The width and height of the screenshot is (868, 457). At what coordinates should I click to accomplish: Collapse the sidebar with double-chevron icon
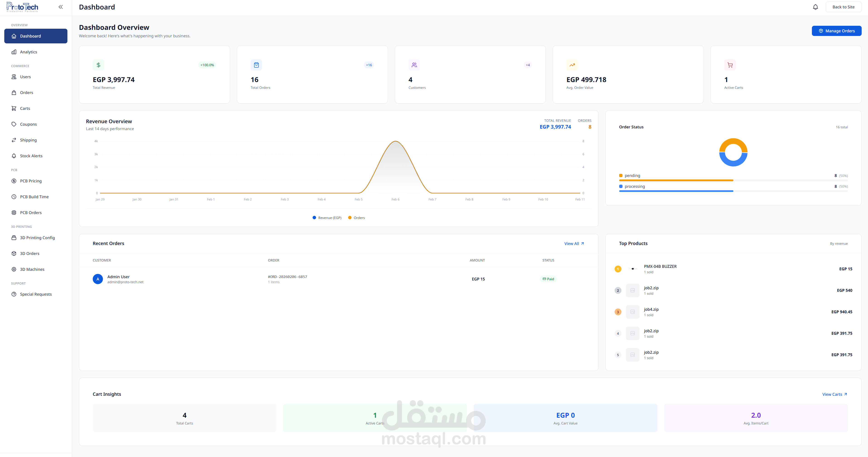pos(61,7)
